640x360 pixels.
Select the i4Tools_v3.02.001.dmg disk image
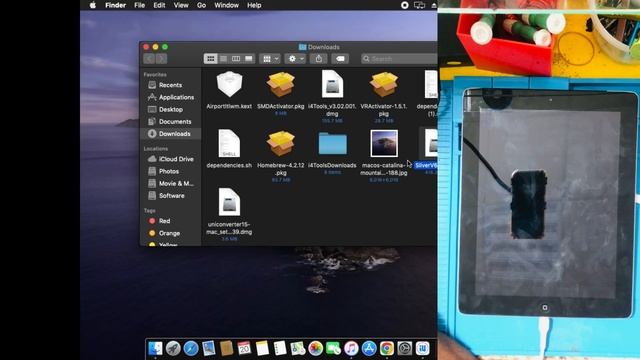click(332, 84)
